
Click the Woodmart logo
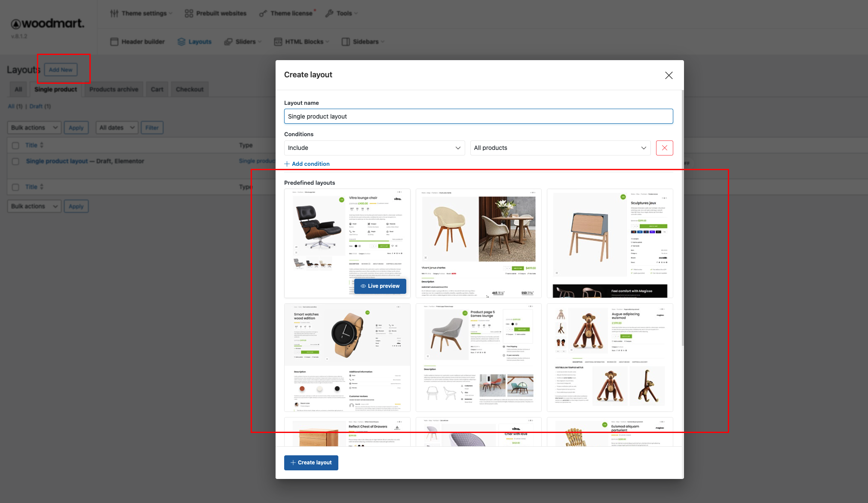click(x=47, y=23)
